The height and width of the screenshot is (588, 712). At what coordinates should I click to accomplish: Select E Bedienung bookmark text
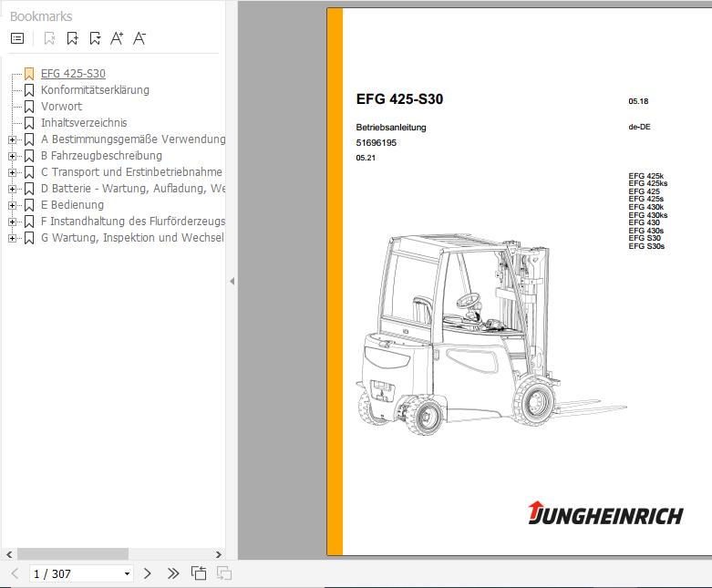(72, 204)
